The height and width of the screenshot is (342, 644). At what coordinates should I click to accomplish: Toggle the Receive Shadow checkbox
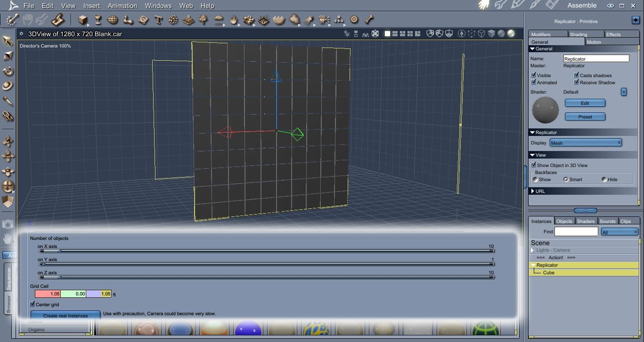576,82
